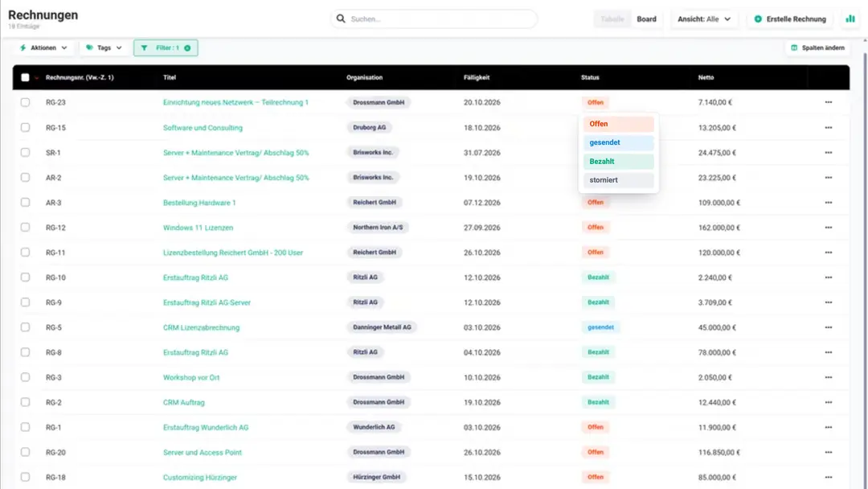Click the Filter: 1 button
868x489 pixels.
coord(166,48)
